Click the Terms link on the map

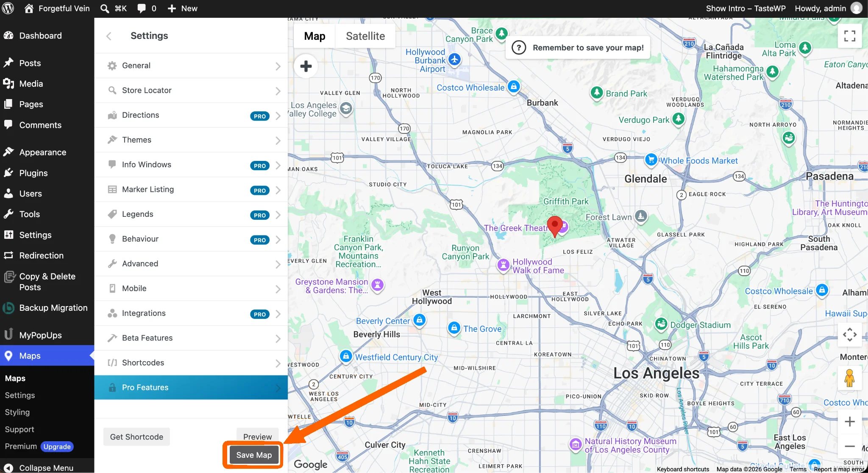[798, 469]
